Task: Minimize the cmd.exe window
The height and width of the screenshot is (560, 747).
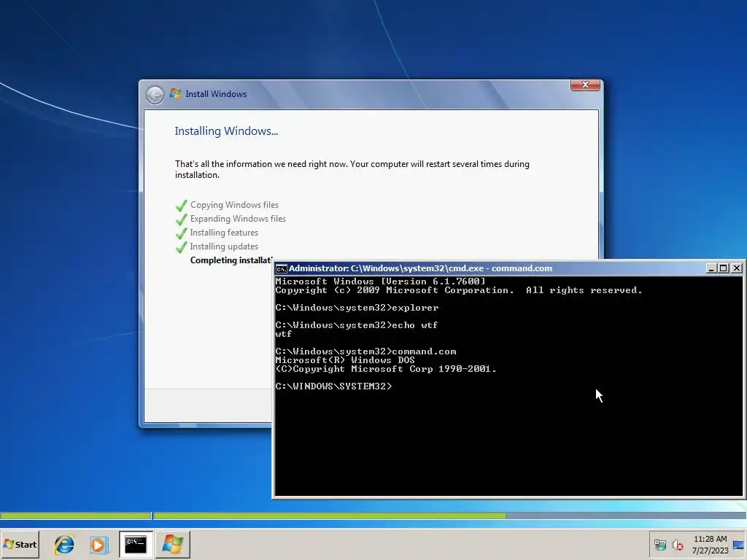Action: [711, 268]
